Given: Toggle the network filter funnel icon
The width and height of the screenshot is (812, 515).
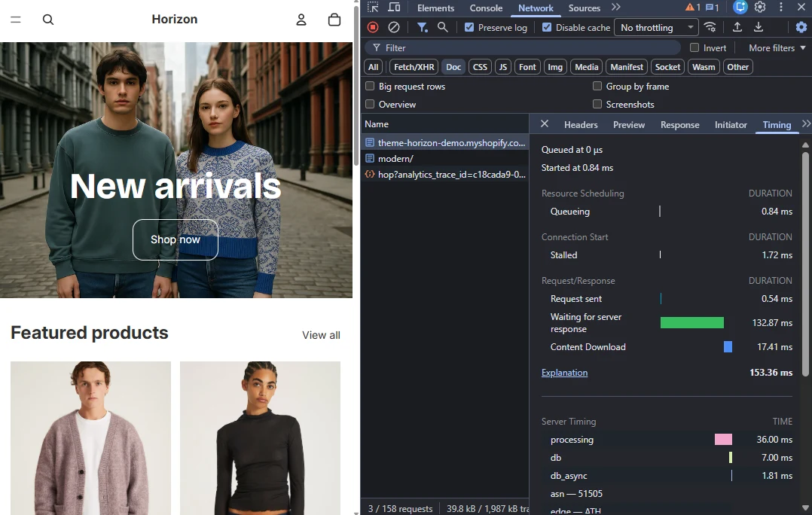Looking at the screenshot, I should tap(423, 27).
